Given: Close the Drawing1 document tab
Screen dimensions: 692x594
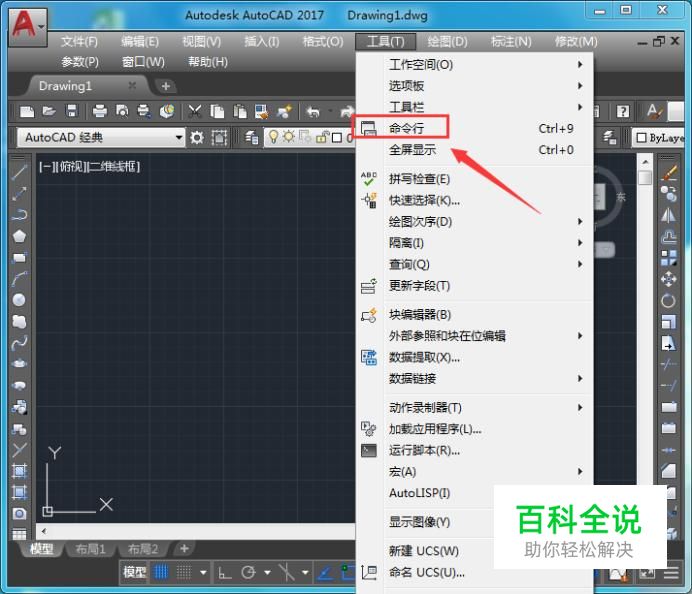Looking at the screenshot, I should [132, 86].
